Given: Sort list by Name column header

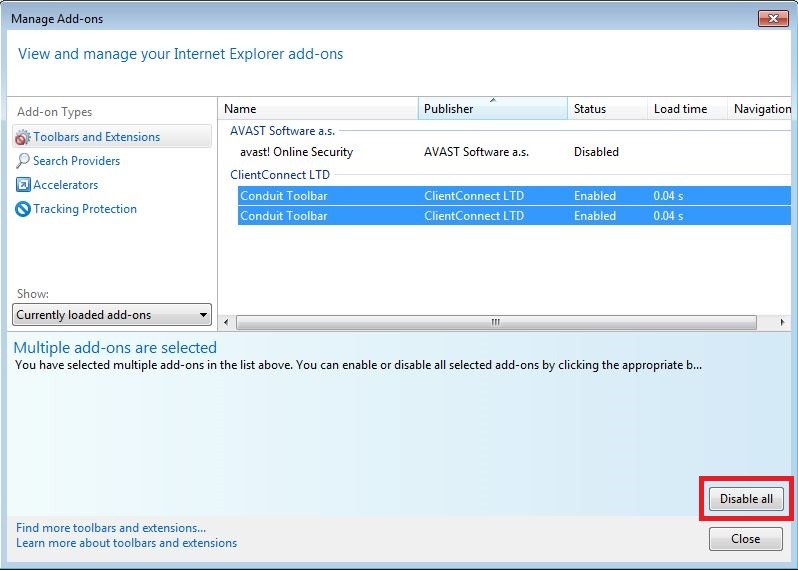Looking at the screenshot, I should coord(319,109).
